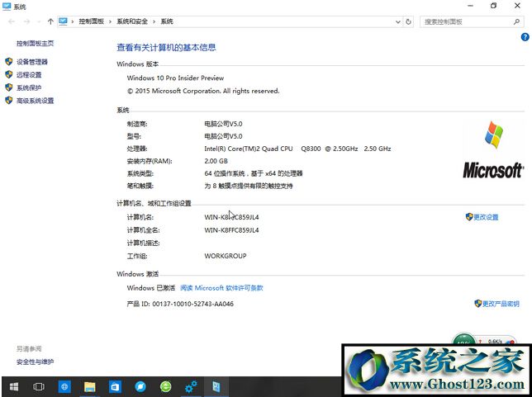Image resolution: width=532 pixels, height=397 pixels.
Task: Click the shield icon beside 系统保护
Action: point(9,87)
